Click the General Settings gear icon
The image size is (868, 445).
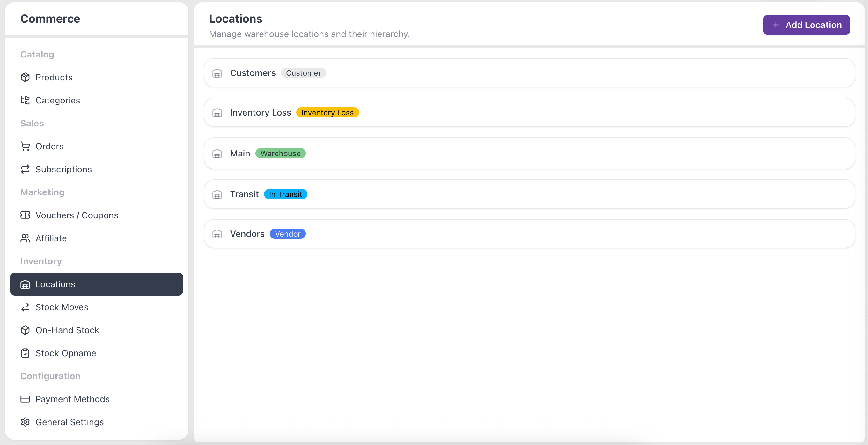[25, 422]
